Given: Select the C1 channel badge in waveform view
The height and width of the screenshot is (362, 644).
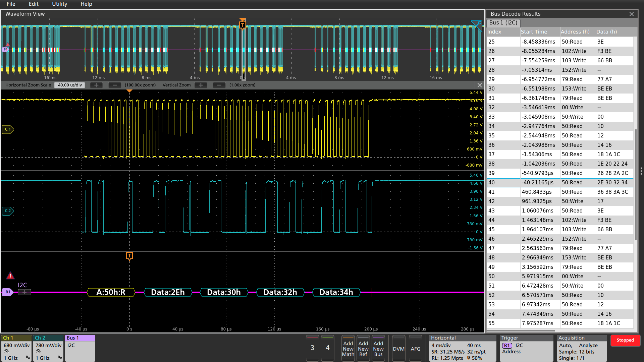Looking at the screenshot, I should pyautogui.click(x=7, y=129).
